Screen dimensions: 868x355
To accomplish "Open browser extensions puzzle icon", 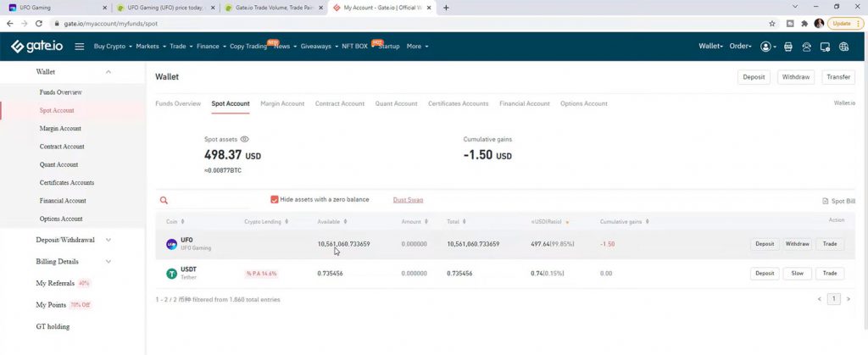I will click(x=804, y=24).
